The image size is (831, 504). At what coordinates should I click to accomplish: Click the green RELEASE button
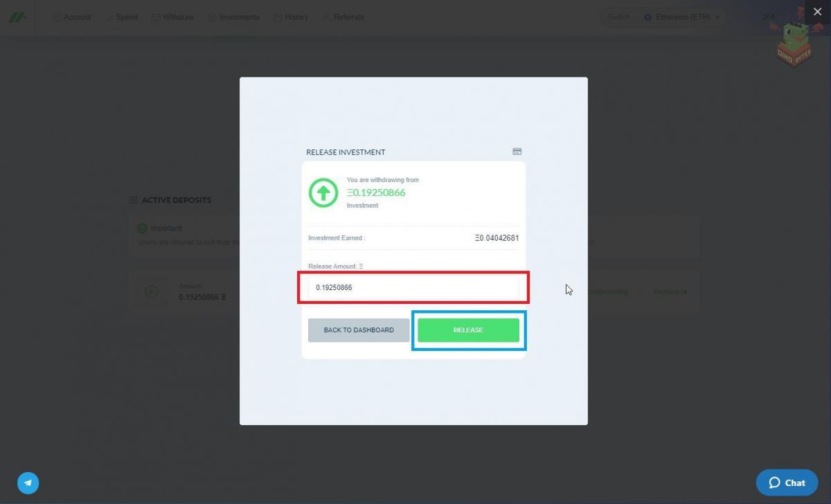coord(468,330)
